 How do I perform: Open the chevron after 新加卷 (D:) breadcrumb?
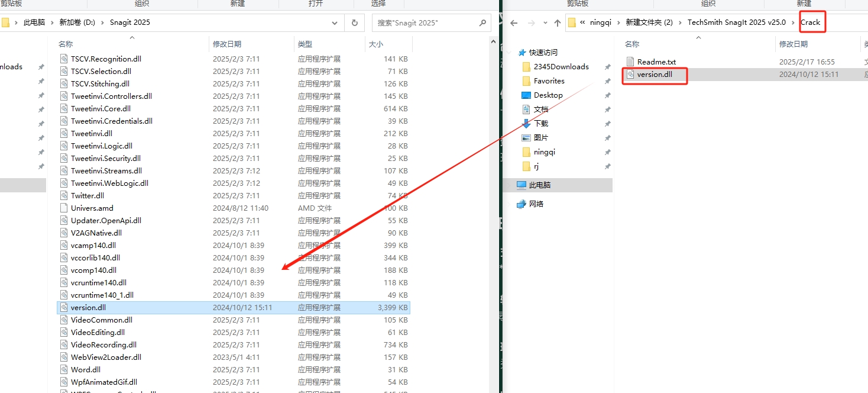102,22
